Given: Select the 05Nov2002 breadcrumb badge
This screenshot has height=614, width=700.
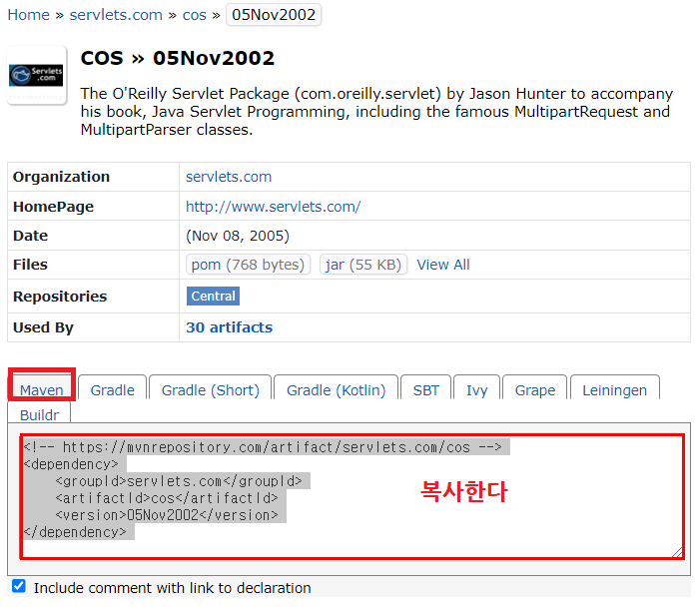Looking at the screenshot, I should (274, 15).
